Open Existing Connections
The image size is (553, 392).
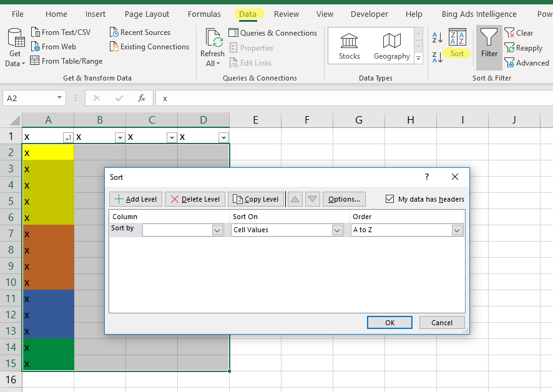click(x=149, y=47)
